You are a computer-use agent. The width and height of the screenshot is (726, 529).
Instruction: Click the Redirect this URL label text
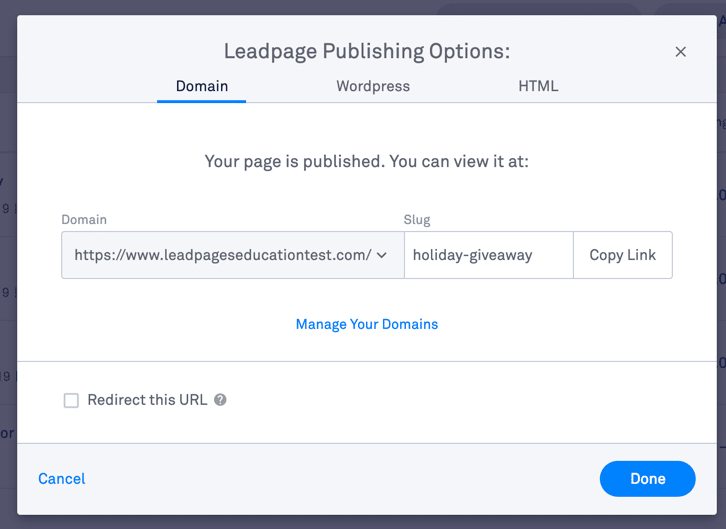(x=147, y=400)
